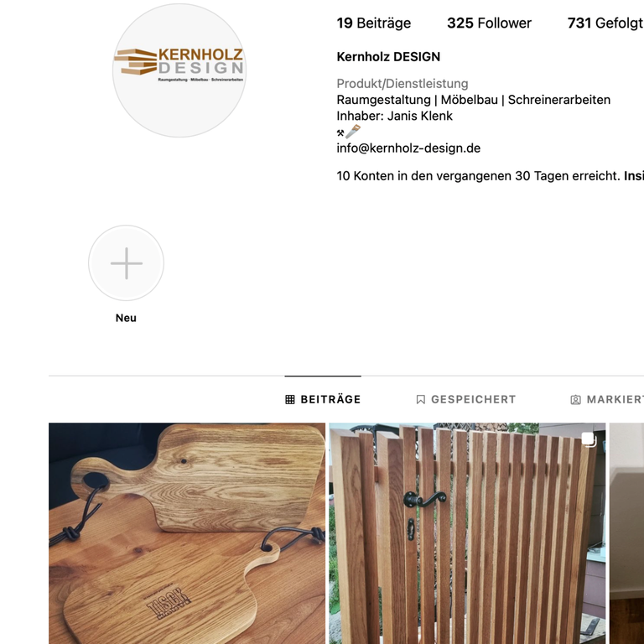Viewport: 644px width, 644px height.
Task: Click the bookmark icon beside Gespeichert
Action: pos(421,400)
